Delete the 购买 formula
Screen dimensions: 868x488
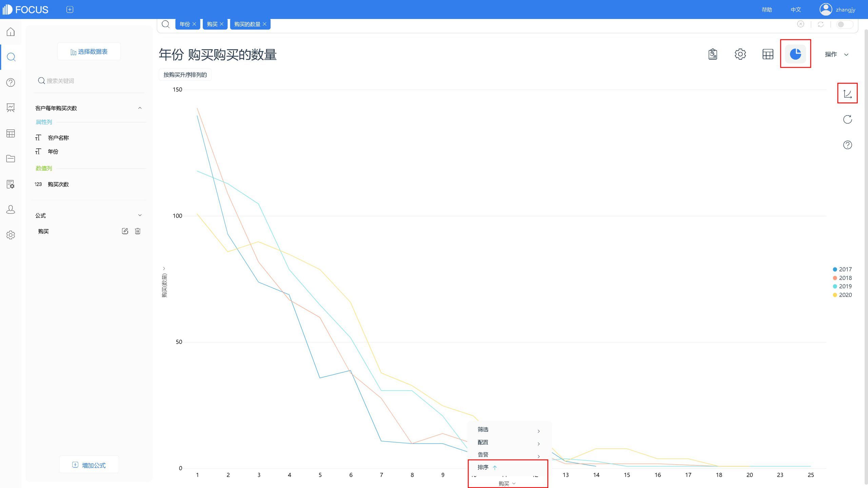coord(138,231)
